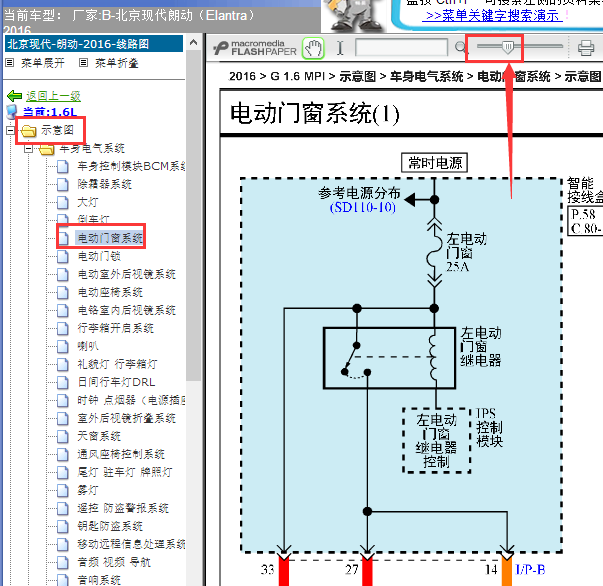Collapse all menus with 菜单折叠

(117, 63)
